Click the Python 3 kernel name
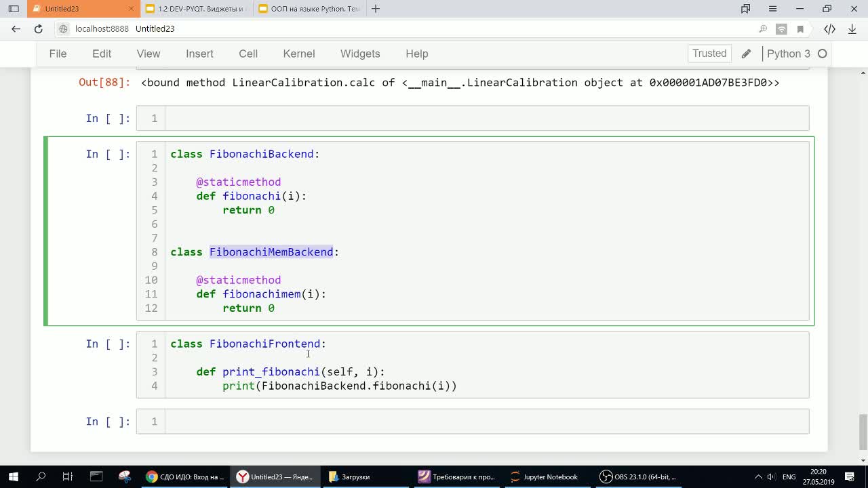Viewport: 868px width, 488px height. pos(788,54)
